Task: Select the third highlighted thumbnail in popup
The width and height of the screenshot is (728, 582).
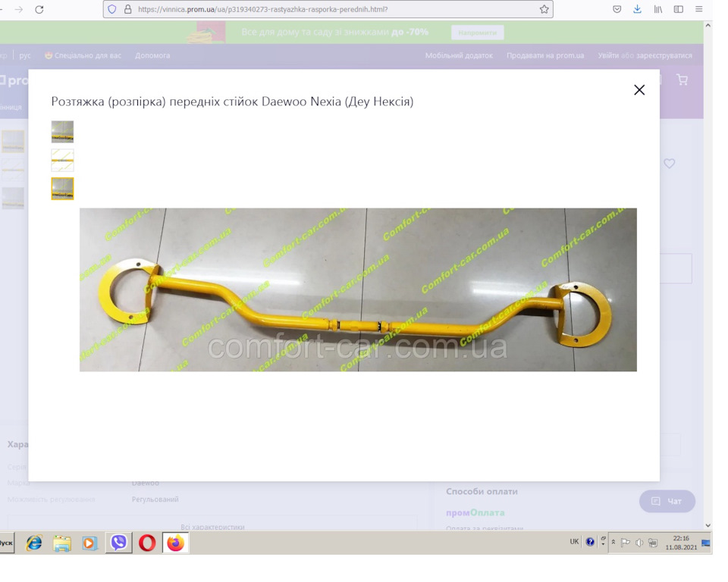Action: tap(62, 189)
